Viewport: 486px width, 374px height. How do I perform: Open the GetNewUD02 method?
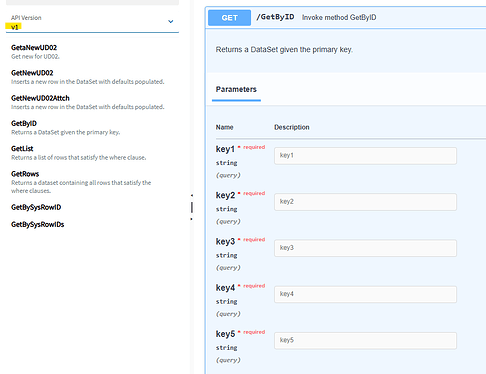coord(32,73)
